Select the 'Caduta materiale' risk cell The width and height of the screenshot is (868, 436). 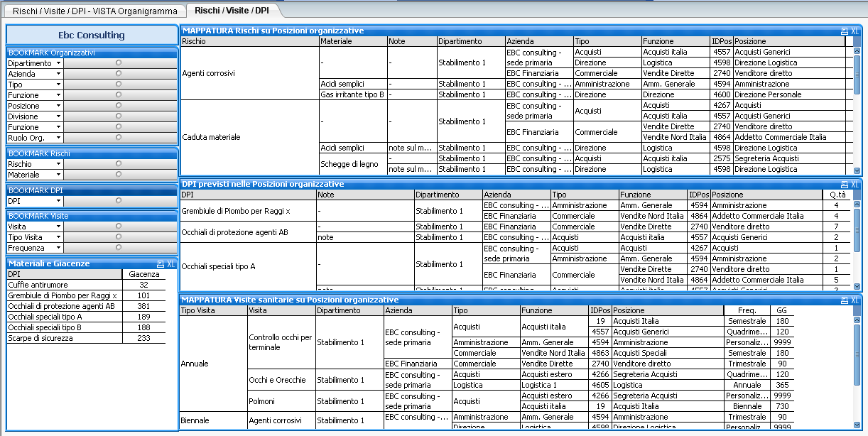tap(250, 137)
